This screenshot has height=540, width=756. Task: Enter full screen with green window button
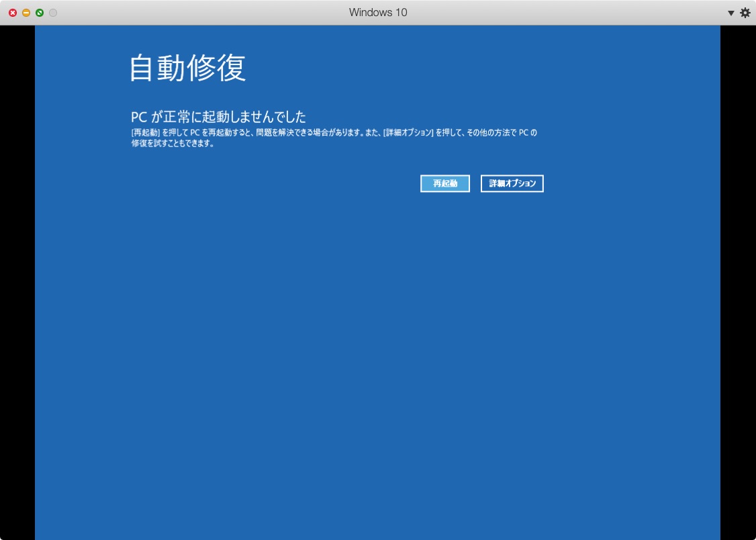pyautogui.click(x=40, y=13)
